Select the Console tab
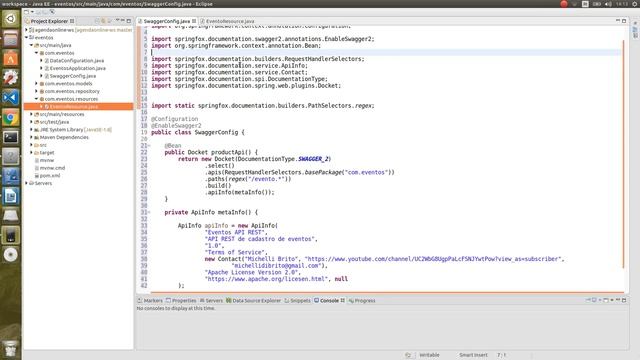 pos(329,300)
